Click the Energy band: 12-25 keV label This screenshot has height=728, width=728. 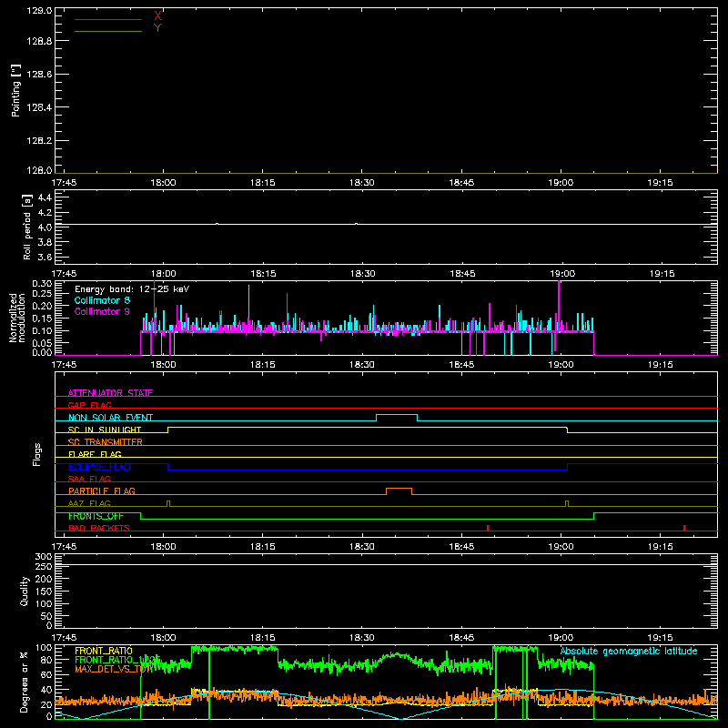pyautogui.click(x=132, y=289)
